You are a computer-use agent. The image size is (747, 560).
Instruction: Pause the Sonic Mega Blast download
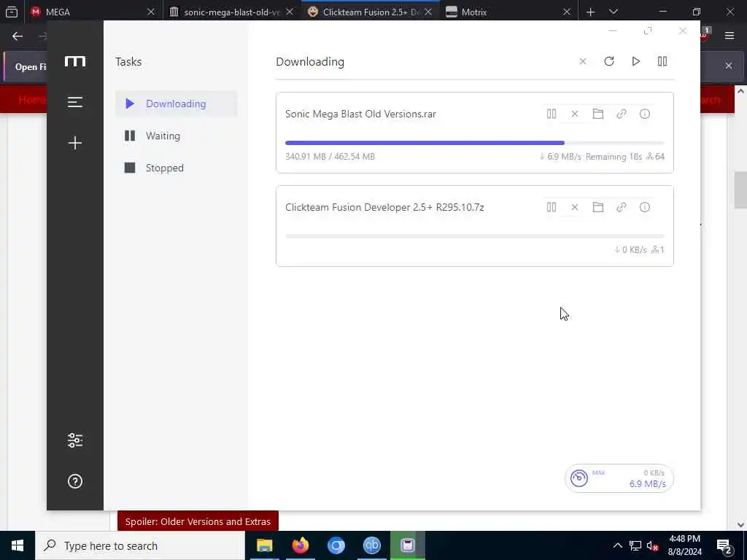[x=551, y=114]
